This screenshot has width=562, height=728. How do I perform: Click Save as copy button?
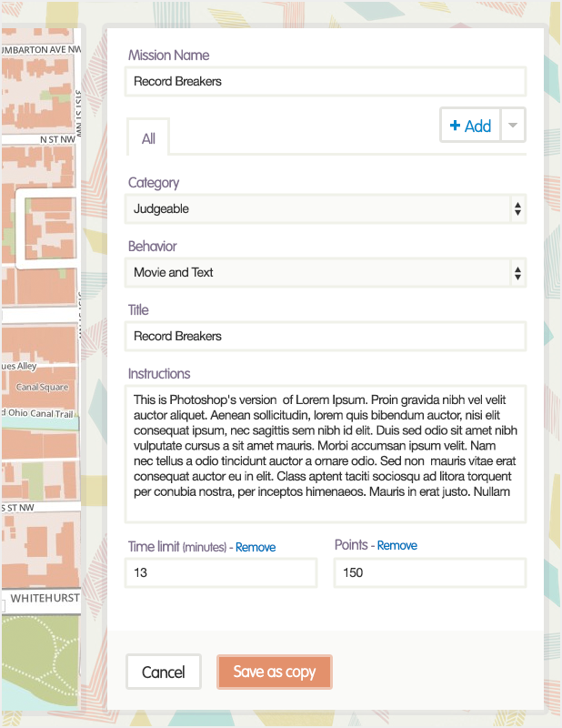click(275, 672)
